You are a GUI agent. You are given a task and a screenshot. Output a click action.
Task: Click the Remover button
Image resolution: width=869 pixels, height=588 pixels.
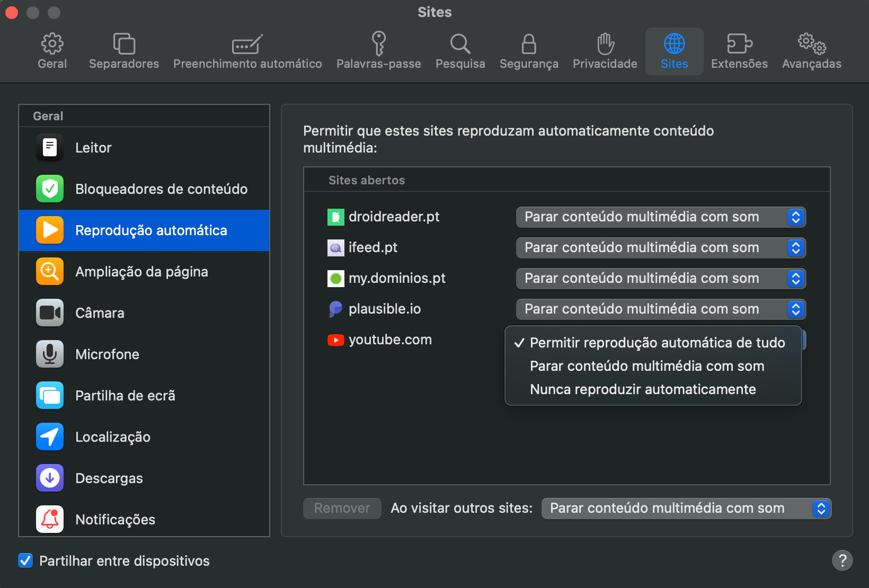pyautogui.click(x=342, y=509)
